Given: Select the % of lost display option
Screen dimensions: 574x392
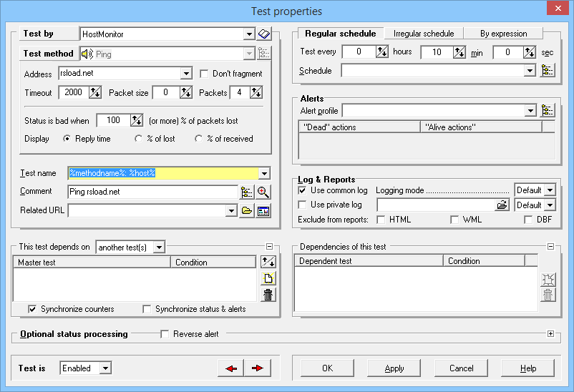Looking at the screenshot, I should (138, 139).
